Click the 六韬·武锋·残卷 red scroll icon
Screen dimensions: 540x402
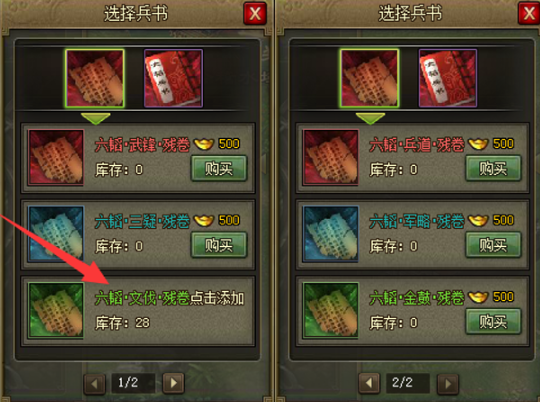coord(56,157)
